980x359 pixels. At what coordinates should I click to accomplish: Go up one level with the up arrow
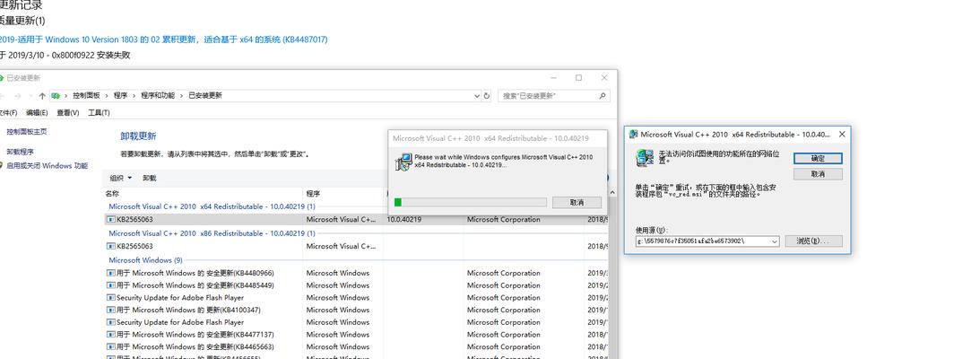(42, 96)
